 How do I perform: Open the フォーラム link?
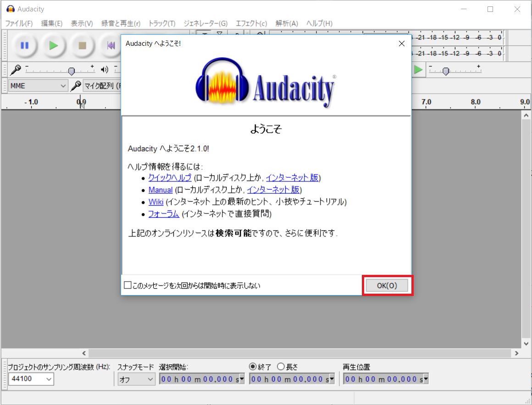click(164, 214)
